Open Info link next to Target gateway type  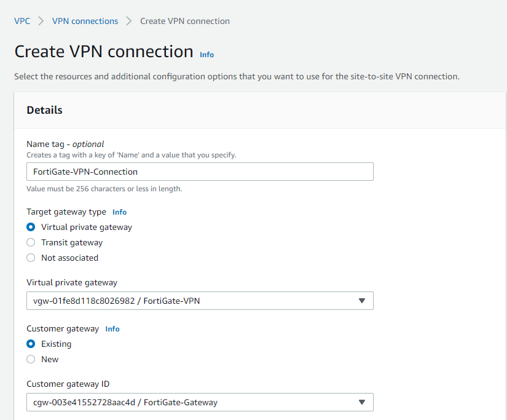point(119,212)
